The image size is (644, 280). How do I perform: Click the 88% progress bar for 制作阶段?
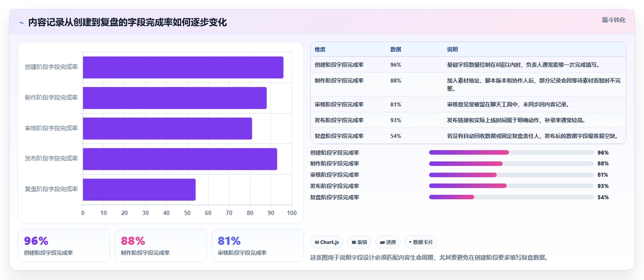[511, 164]
